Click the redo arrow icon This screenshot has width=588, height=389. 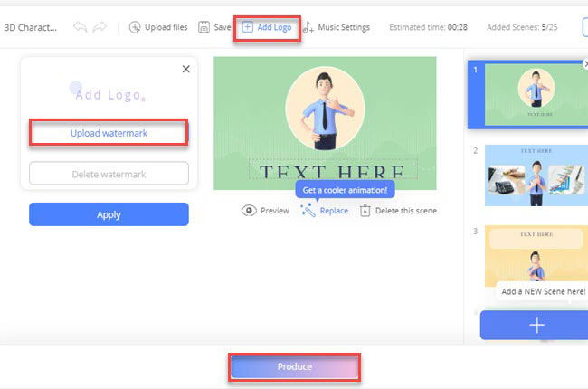100,27
